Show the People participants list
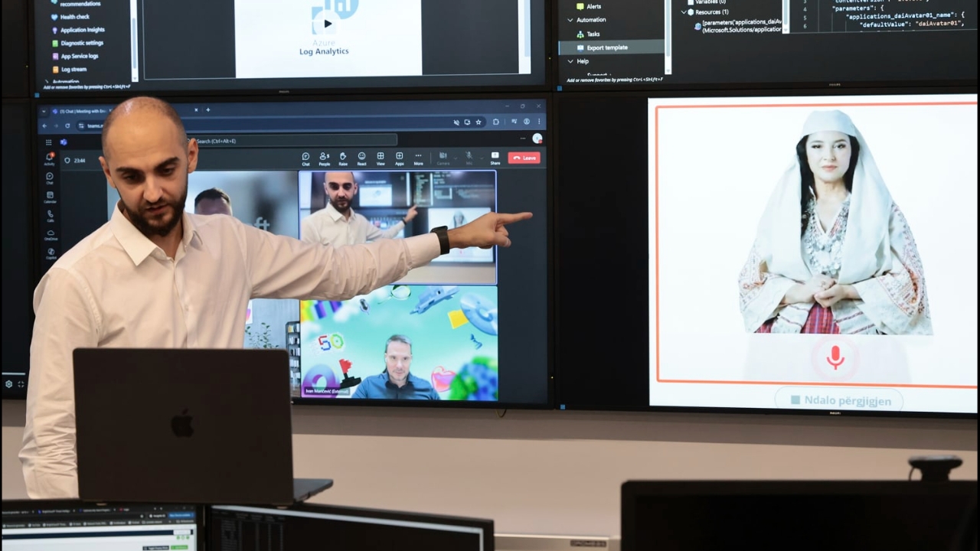This screenshot has width=980, height=551. (x=324, y=158)
